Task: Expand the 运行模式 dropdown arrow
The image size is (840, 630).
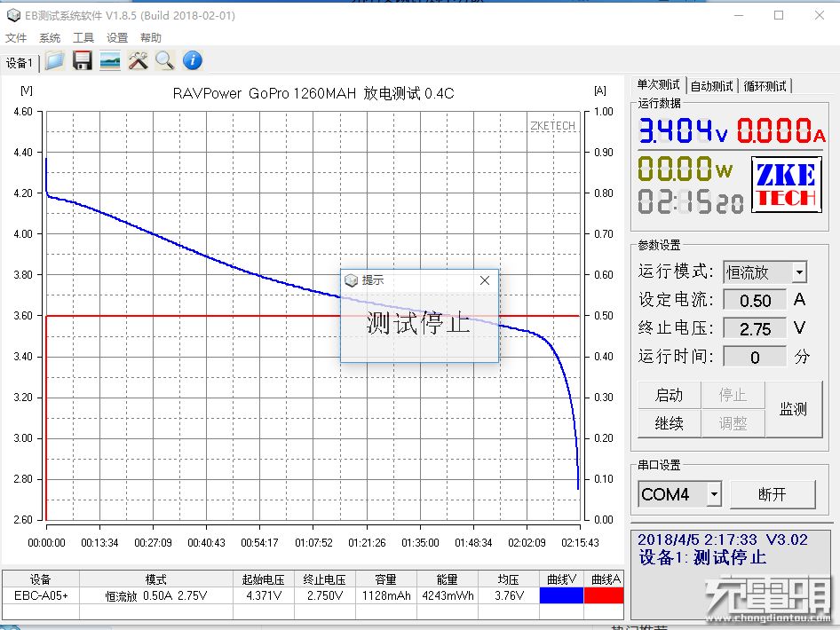Action: 799,272
